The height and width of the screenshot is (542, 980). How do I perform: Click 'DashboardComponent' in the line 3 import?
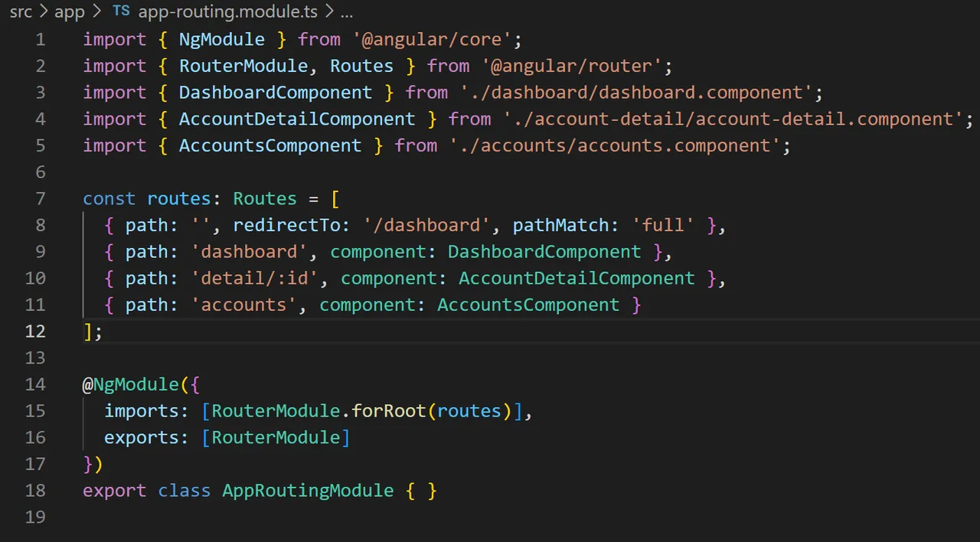pos(276,93)
